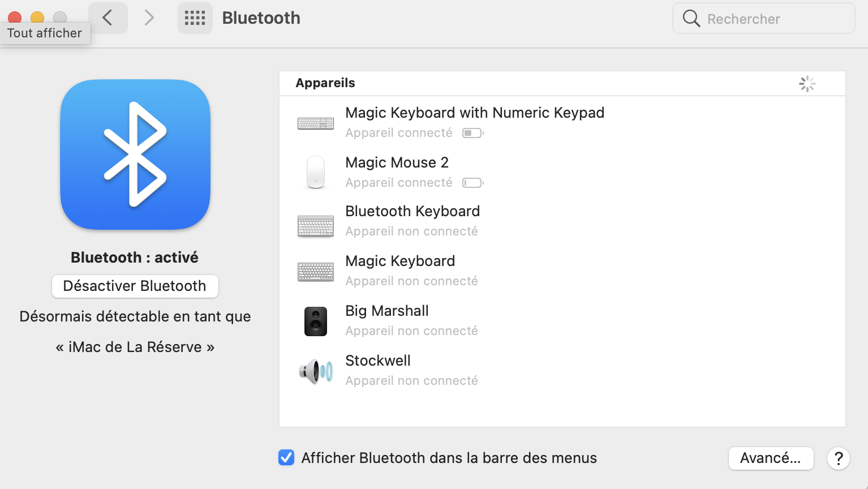The image size is (868, 489).
Task: Click the Magic Mouse 2 battery indicator
Action: click(x=472, y=183)
